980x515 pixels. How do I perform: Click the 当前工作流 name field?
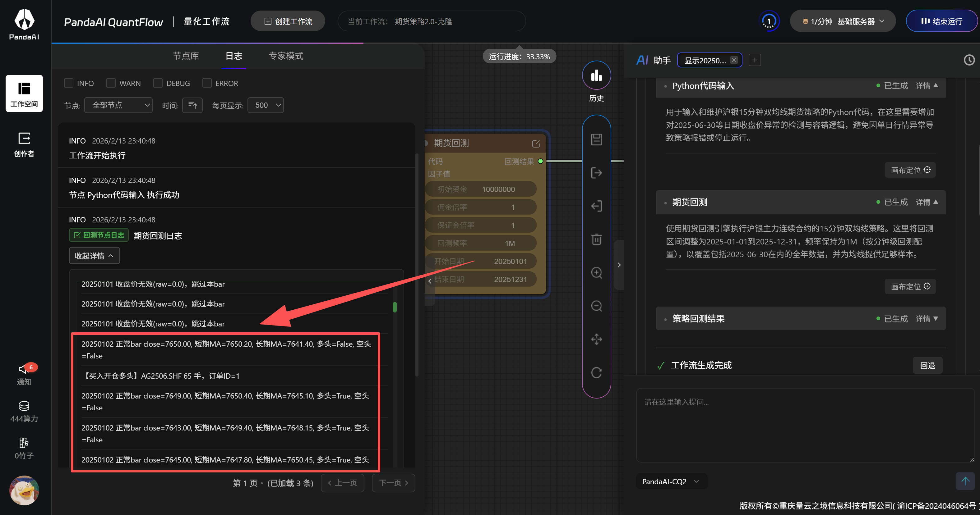pyautogui.click(x=432, y=21)
